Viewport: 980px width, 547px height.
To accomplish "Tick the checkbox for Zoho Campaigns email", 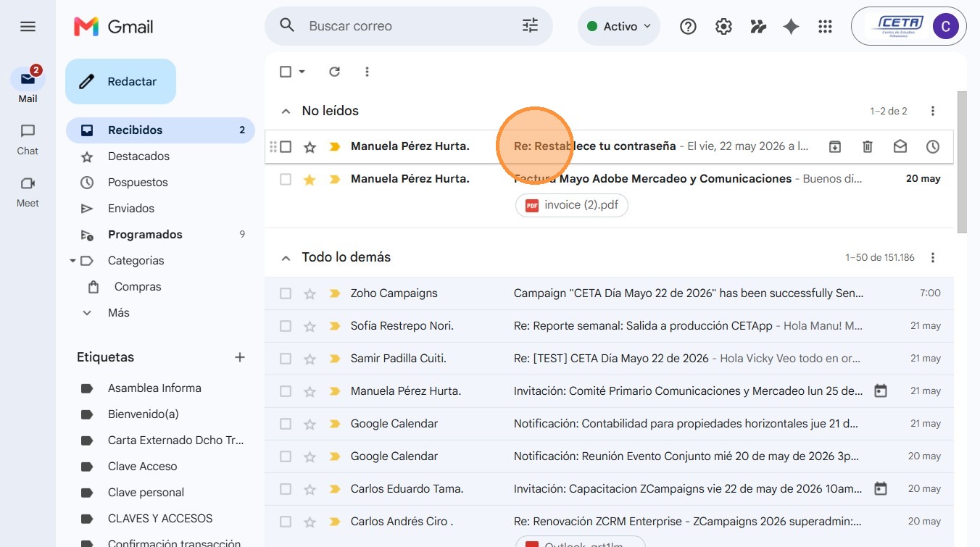I will [286, 293].
